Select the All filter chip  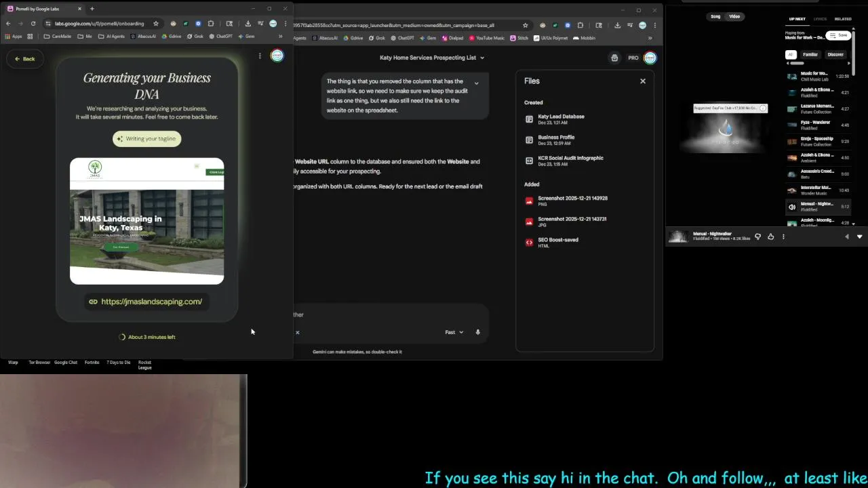pos(790,54)
